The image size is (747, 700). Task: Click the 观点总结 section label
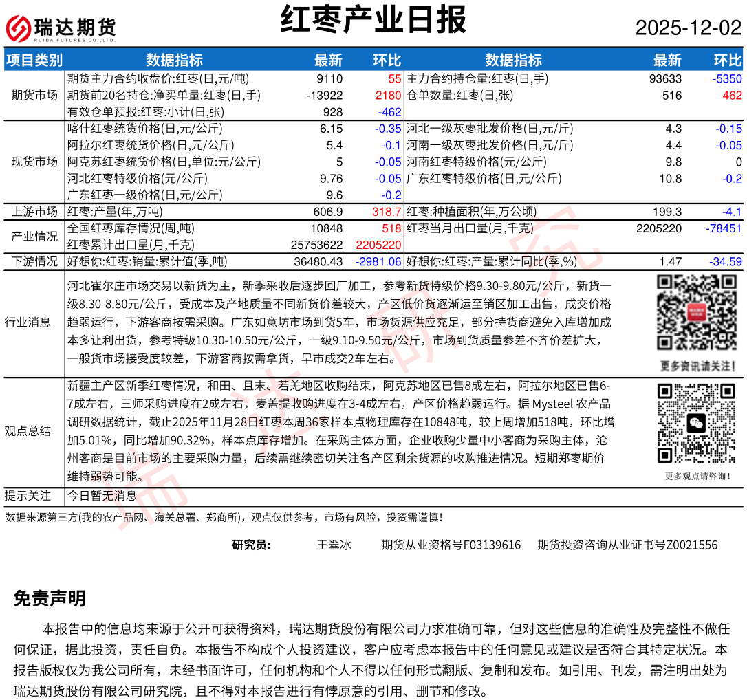28,431
